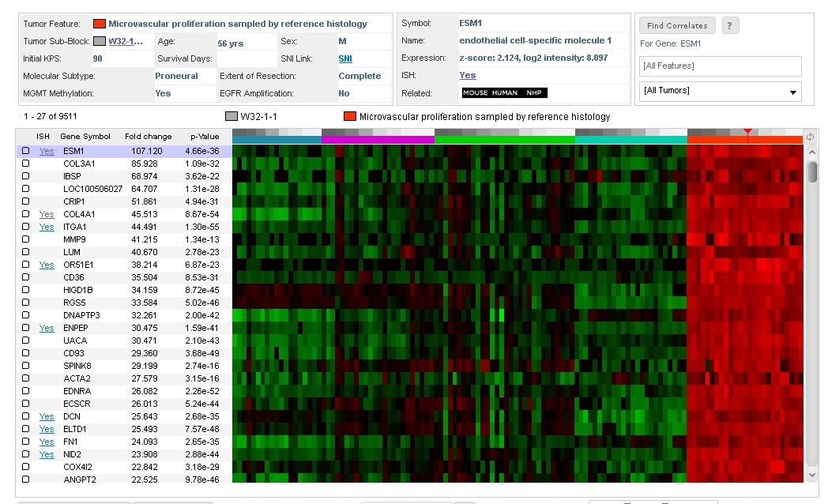The height and width of the screenshot is (504, 828).
Task: Open ISH Yes link for COL4A1 row
Action: (47, 214)
